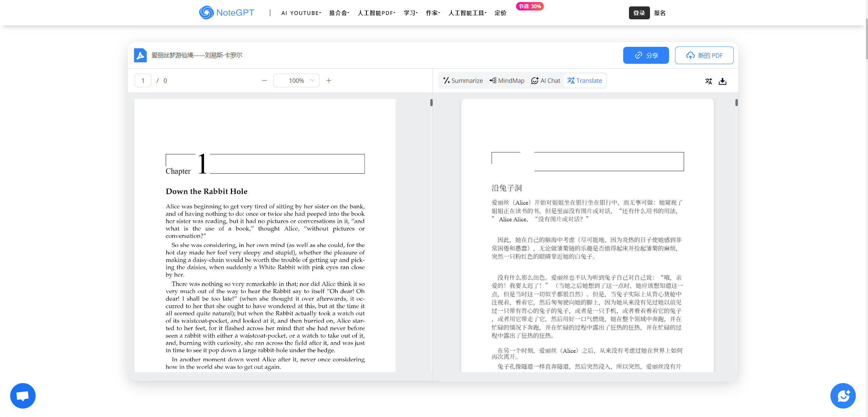This screenshot has height=417, width=868.
Task: Zoom out with the minus icon
Action: [264, 80]
